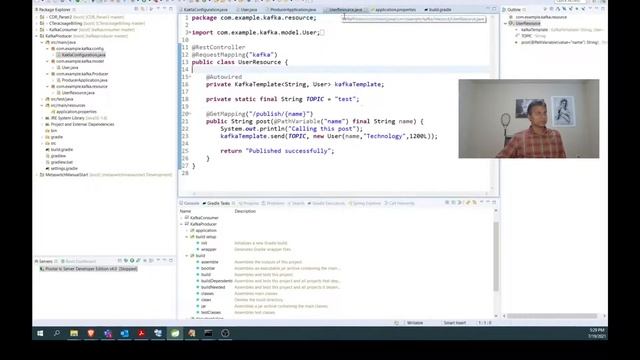Select the clean Gradle task

pyautogui.click(x=206, y=300)
